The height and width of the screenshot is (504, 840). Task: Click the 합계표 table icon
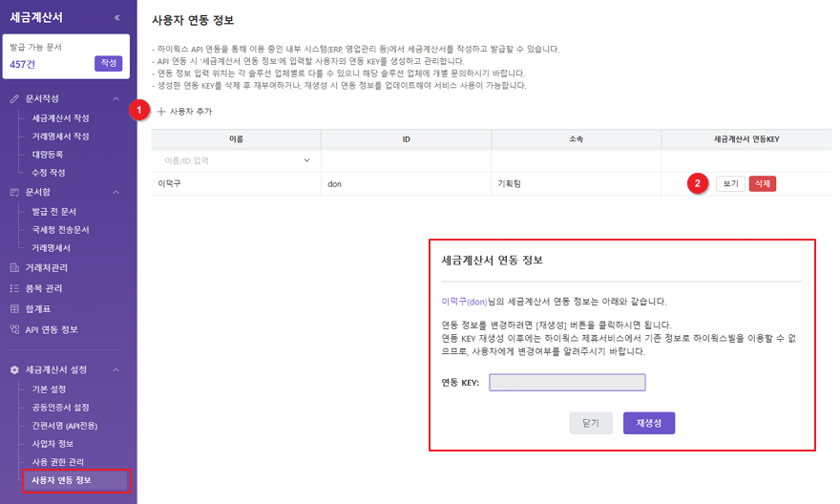click(14, 308)
